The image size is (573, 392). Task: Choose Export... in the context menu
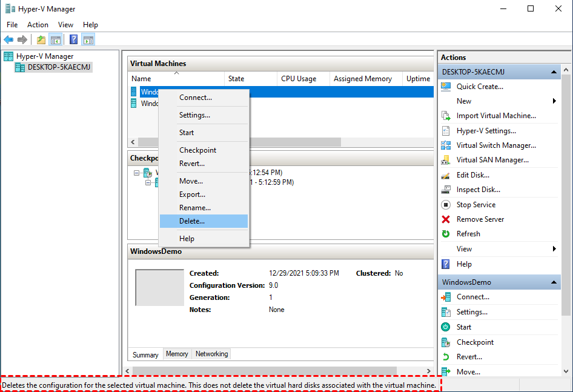[x=204, y=194]
